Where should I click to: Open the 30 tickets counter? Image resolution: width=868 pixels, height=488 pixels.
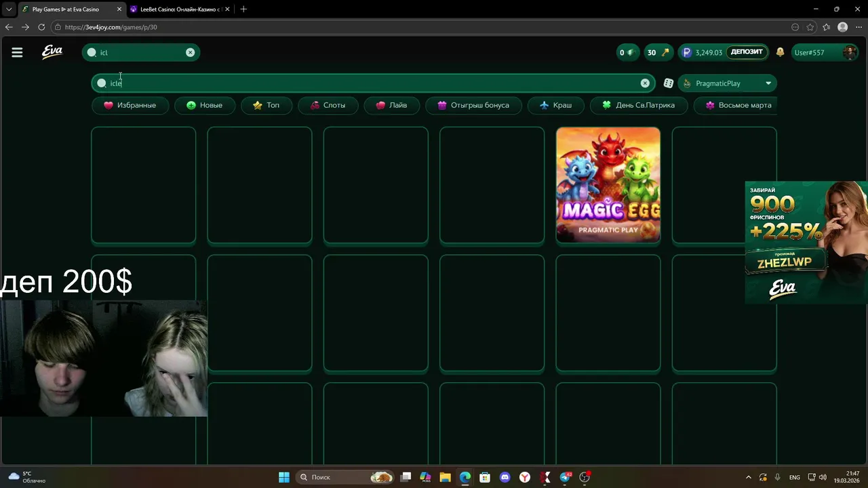click(658, 52)
